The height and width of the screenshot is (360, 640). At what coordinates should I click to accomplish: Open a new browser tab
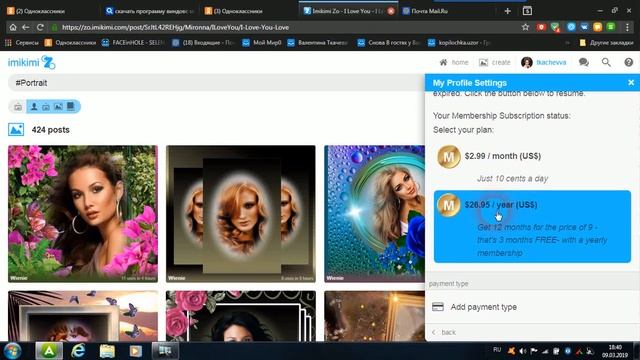point(507,11)
